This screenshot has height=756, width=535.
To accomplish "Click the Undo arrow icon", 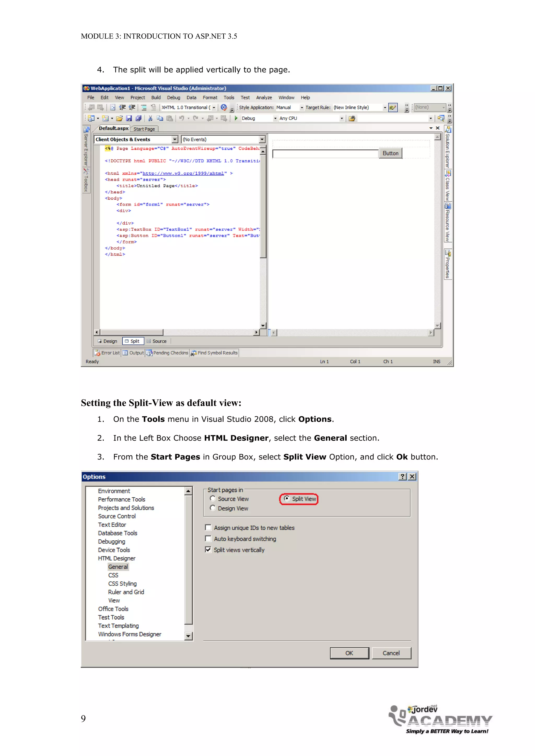I will tap(182, 118).
